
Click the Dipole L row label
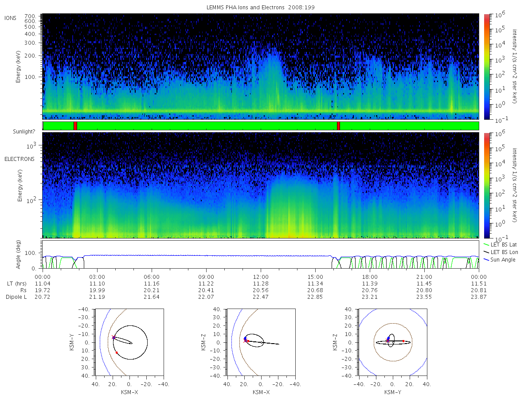(x=16, y=297)
